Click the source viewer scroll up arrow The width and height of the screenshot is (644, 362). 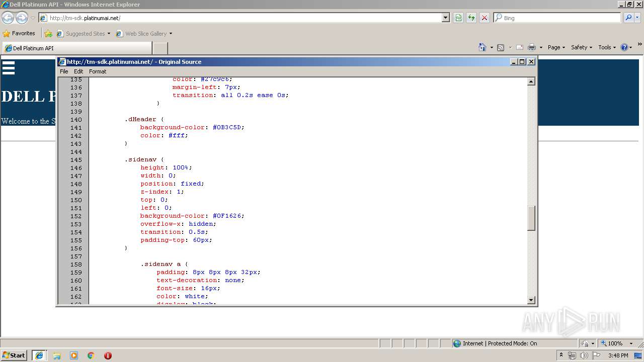point(531,82)
